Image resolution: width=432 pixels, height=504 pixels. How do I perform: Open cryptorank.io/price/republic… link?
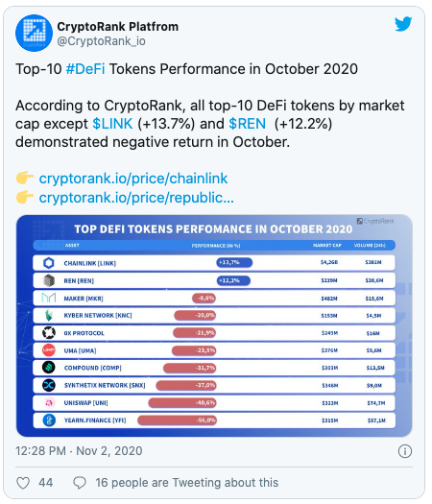(x=136, y=198)
